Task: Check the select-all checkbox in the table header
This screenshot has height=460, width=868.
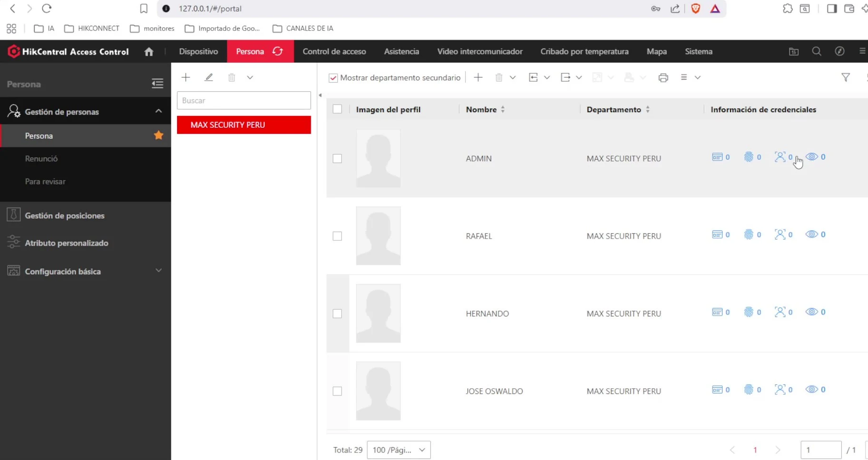Action: coord(338,109)
